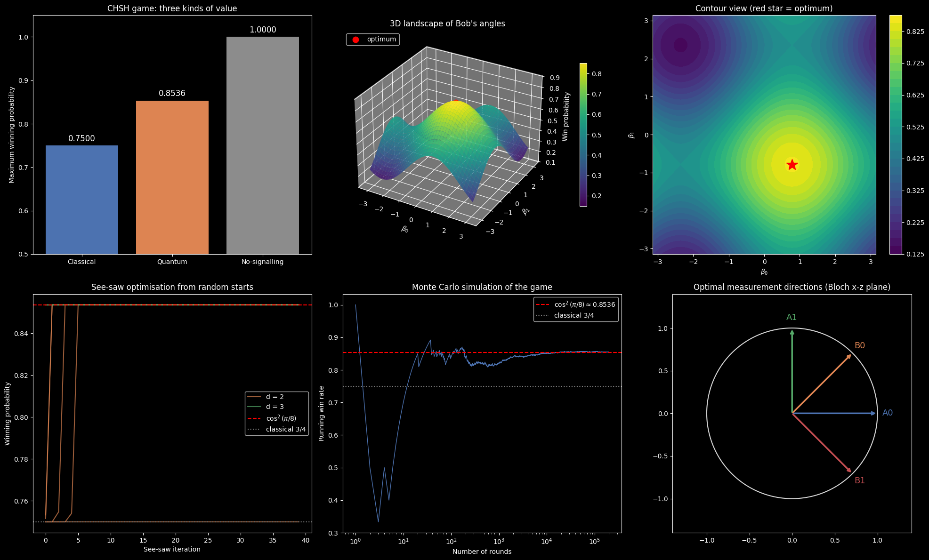Click the Monte Carlo simulation title
Screen dimensions: 929x560
pyautogui.click(x=482, y=287)
